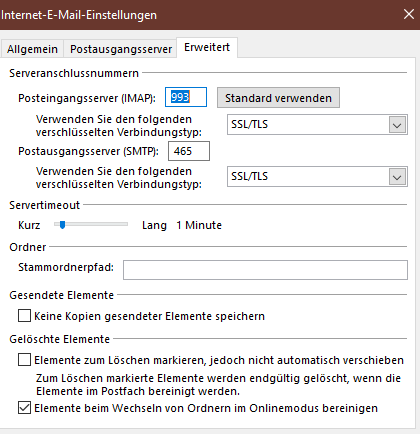Click the Internet-E-Mail-Einstellungen title bar
420x434 pixels.
(200, 15)
